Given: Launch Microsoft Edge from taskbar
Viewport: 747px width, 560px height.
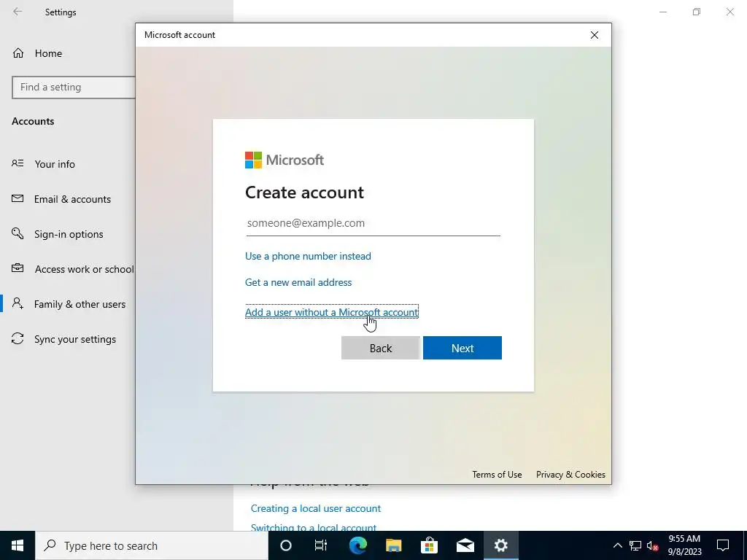Looking at the screenshot, I should click(357, 545).
